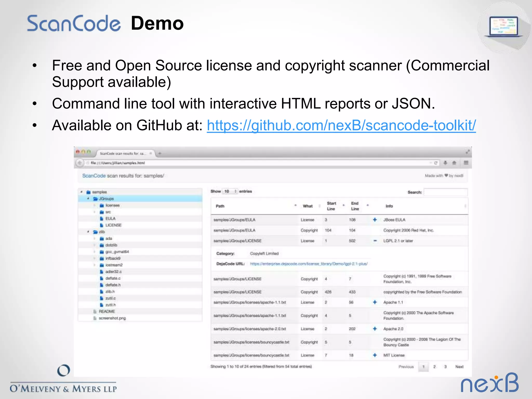Expand the Apache 2.0 row plus icon
532x399 pixels.
[375, 329]
